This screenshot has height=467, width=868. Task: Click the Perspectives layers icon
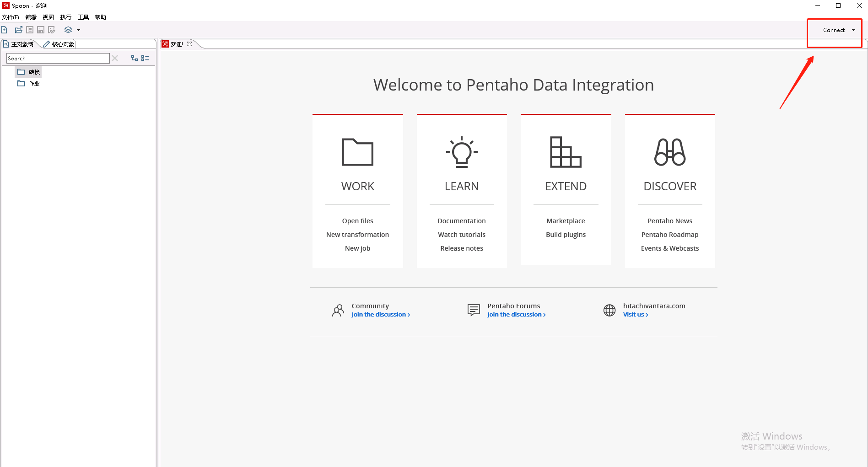point(68,30)
